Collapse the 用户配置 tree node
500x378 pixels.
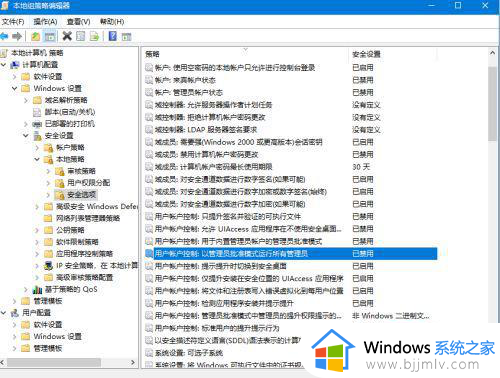(x=4, y=313)
